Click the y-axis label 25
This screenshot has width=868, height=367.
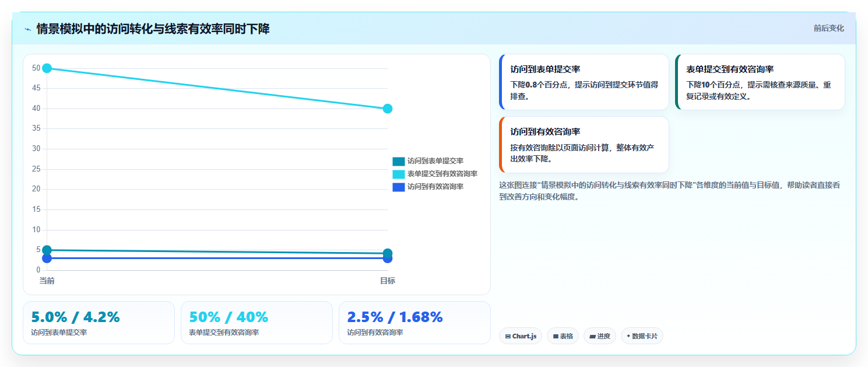(x=36, y=169)
